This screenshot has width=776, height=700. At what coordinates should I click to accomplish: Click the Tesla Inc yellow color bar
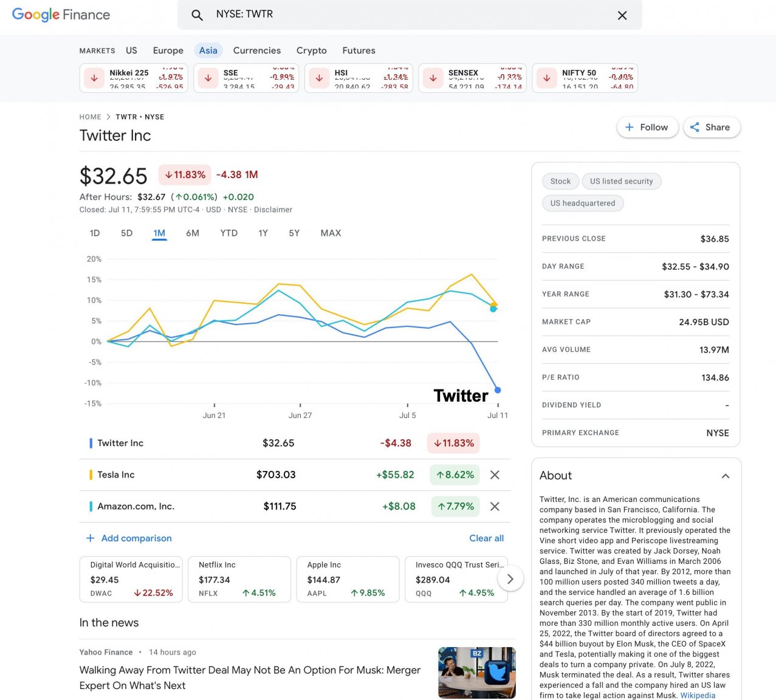point(91,475)
